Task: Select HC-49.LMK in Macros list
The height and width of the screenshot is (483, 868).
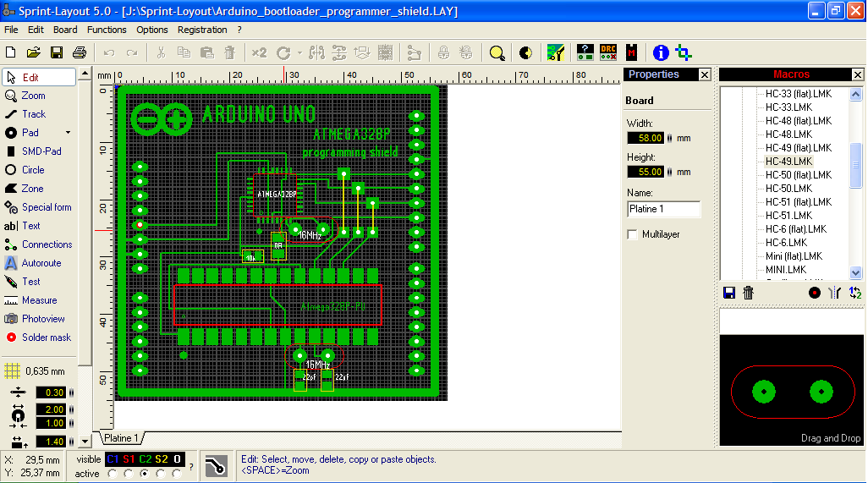Action: [x=788, y=162]
